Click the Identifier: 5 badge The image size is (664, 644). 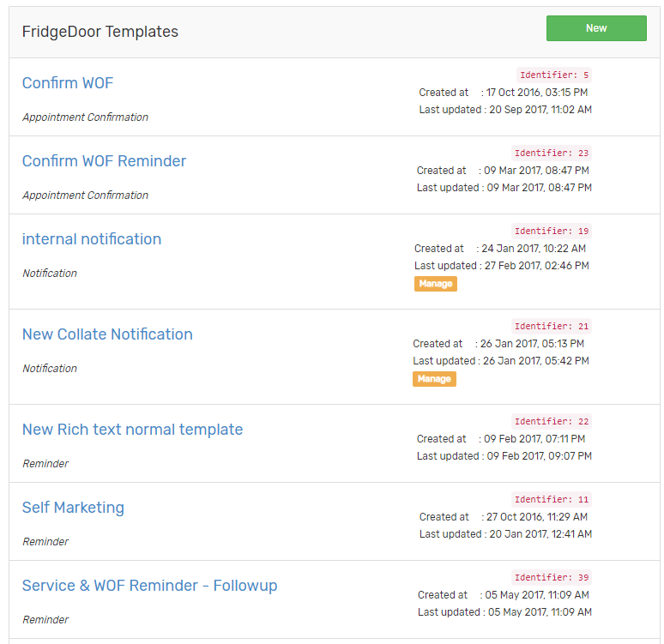pyautogui.click(x=554, y=75)
